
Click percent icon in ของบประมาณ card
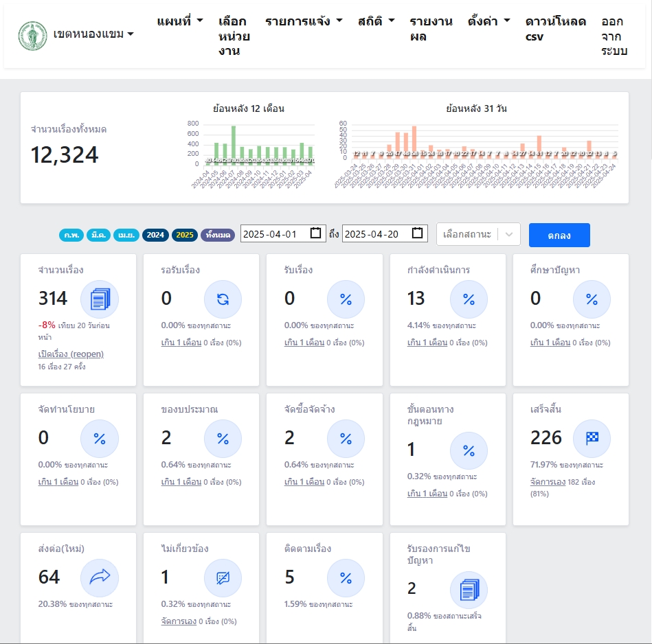[223, 439]
